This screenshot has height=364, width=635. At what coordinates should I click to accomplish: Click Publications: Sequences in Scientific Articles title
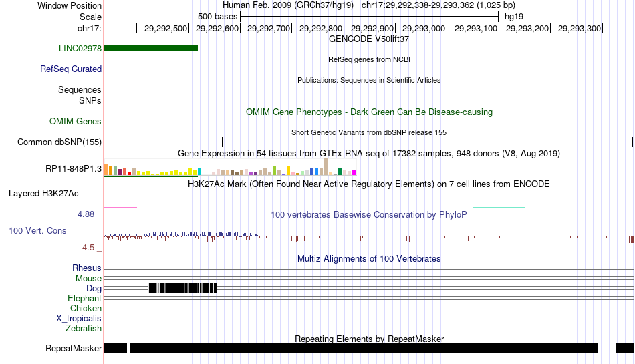(369, 81)
